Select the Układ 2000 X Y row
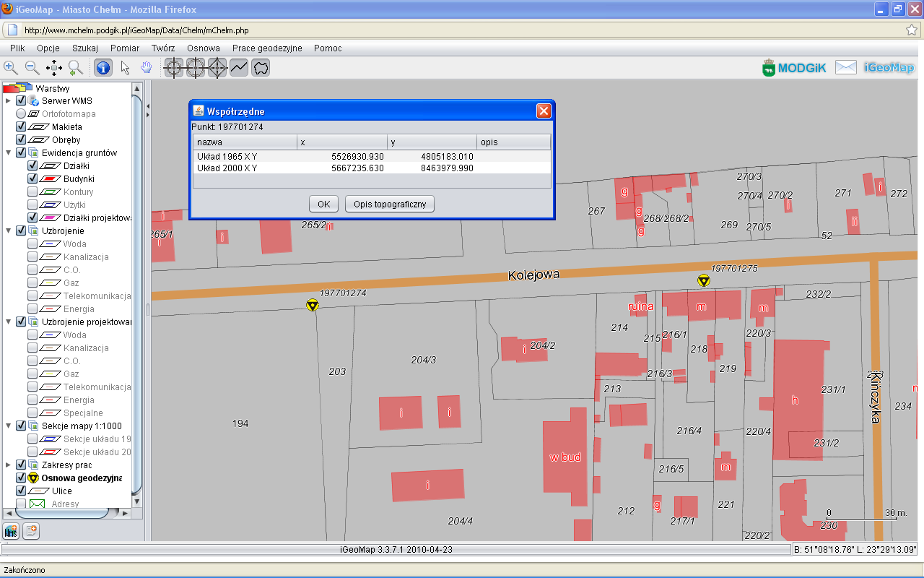The width and height of the screenshot is (924, 578). tap(372, 168)
